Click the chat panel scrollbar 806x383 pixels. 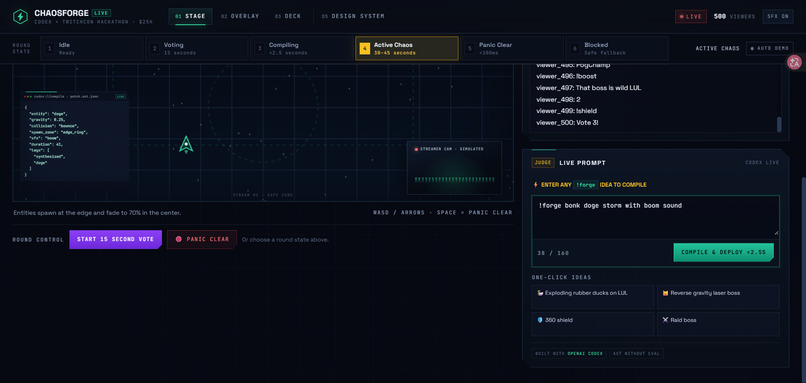pyautogui.click(x=779, y=124)
